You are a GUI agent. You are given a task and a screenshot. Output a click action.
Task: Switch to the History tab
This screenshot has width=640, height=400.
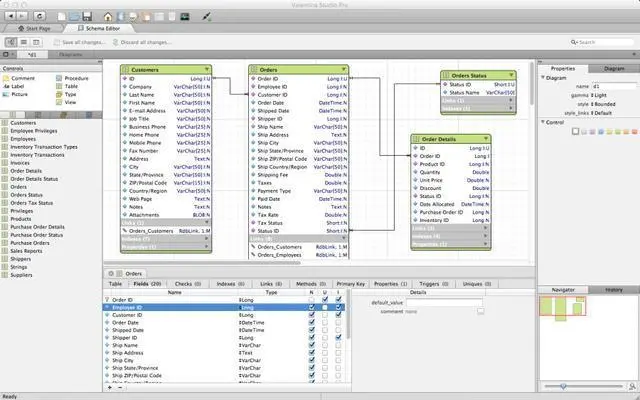(614, 290)
